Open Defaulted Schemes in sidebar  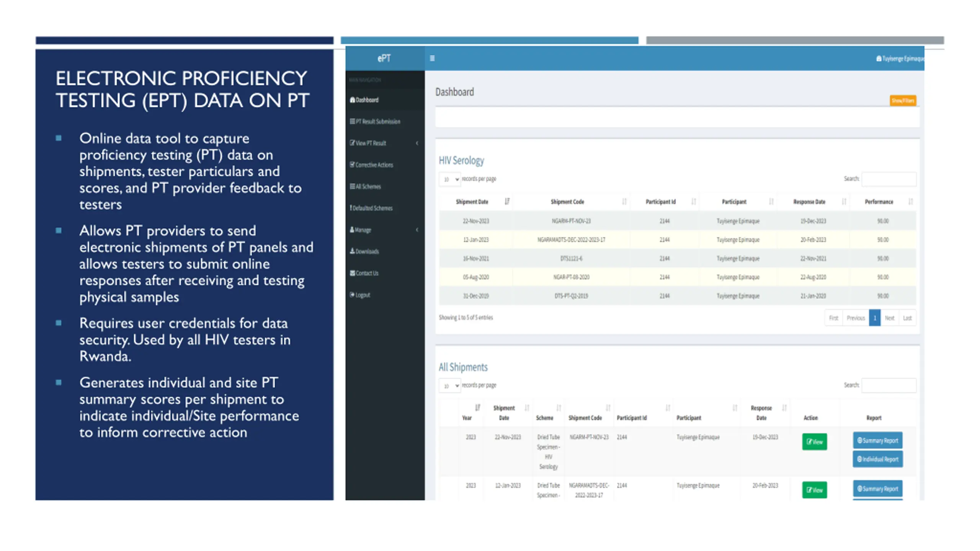(385, 208)
